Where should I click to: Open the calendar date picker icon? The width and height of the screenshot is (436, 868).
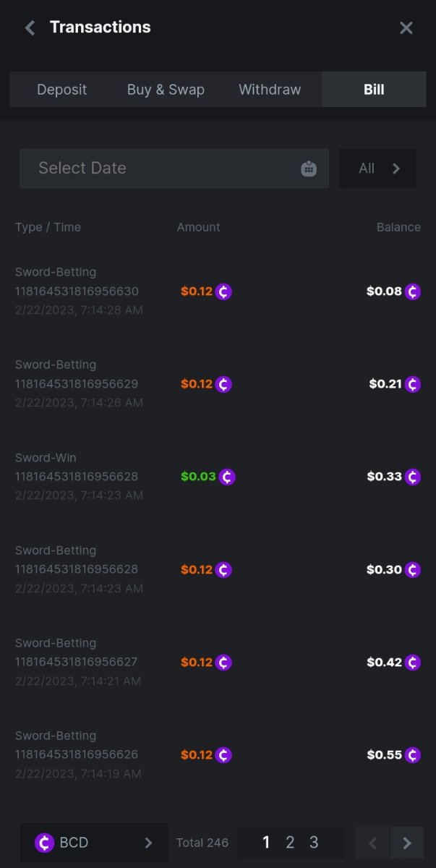coord(309,169)
